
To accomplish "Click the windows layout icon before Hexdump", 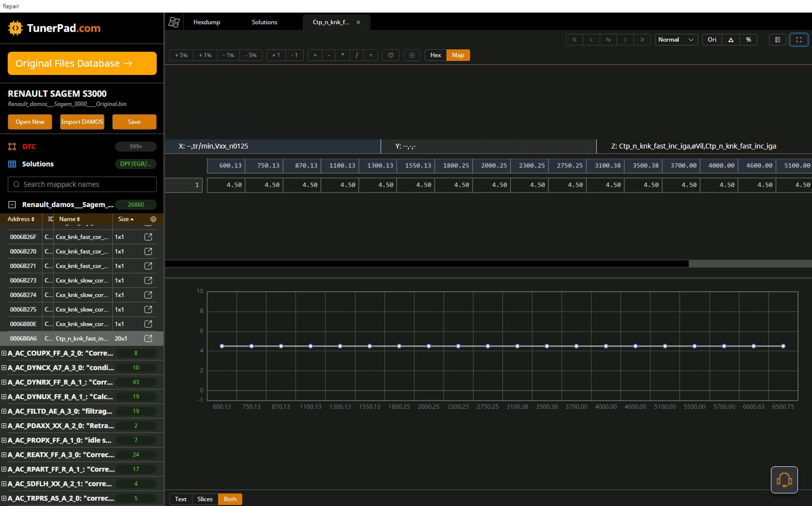I will pyautogui.click(x=174, y=22).
